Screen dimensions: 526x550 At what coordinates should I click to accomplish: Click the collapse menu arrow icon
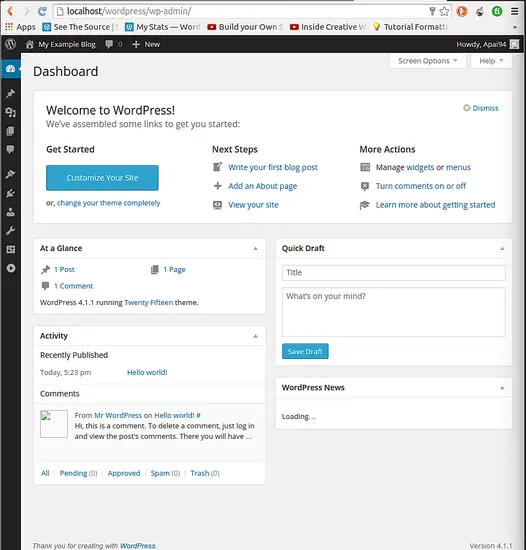pos(11,268)
